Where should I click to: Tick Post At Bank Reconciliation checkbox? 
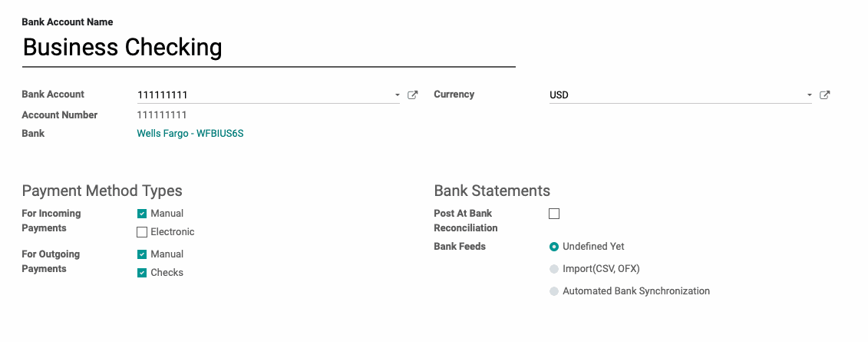(554, 214)
